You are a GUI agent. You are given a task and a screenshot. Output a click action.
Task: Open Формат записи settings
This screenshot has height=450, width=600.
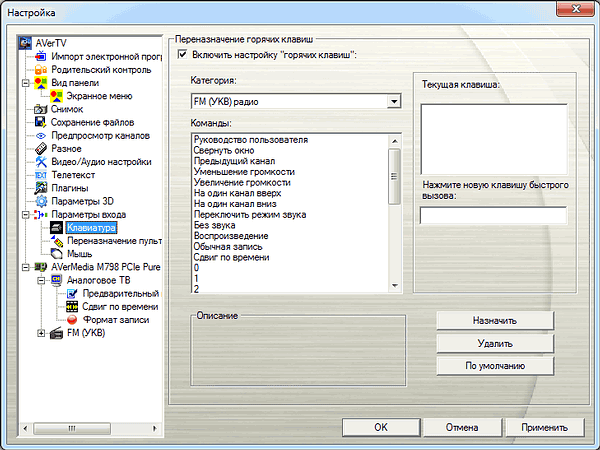116,320
